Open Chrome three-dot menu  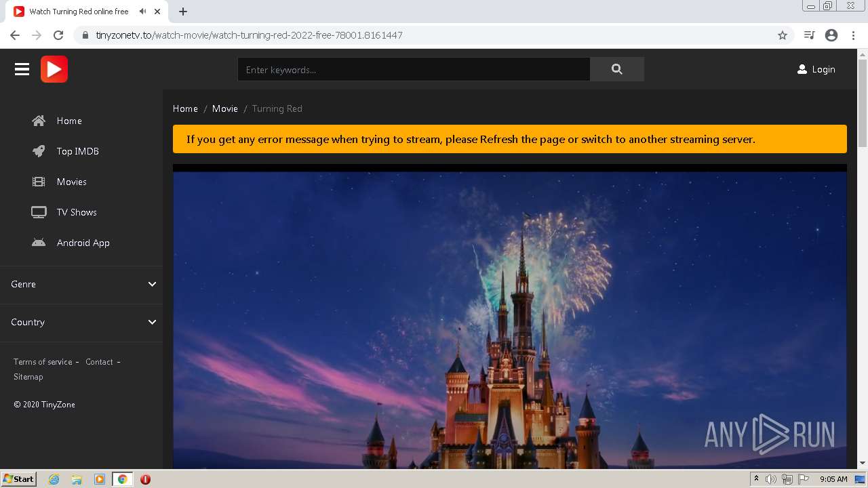point(853,35)
